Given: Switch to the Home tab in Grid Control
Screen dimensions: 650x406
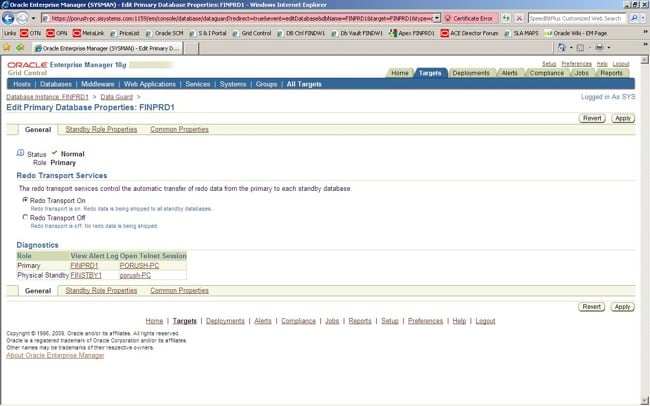Looking at the screenshot, I should [400, 73].
